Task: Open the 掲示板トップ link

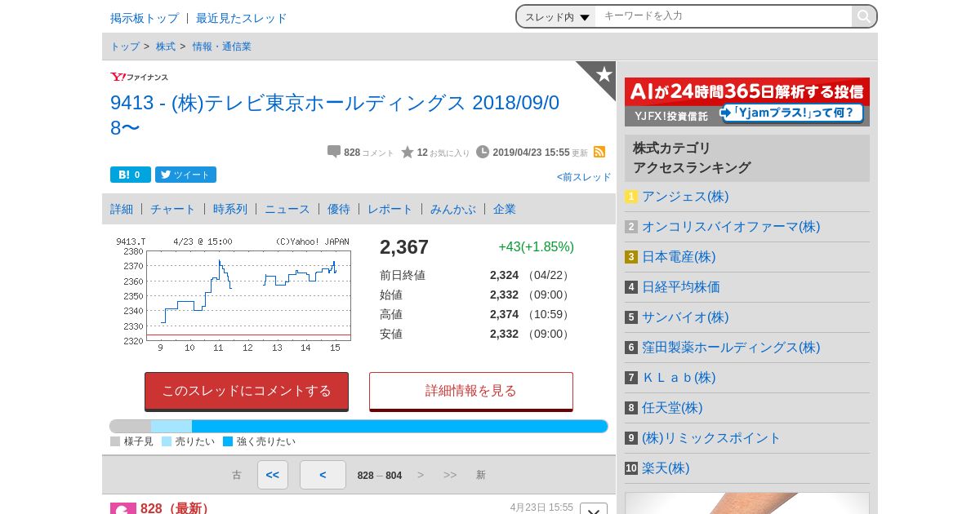Action: pos(145,18)
